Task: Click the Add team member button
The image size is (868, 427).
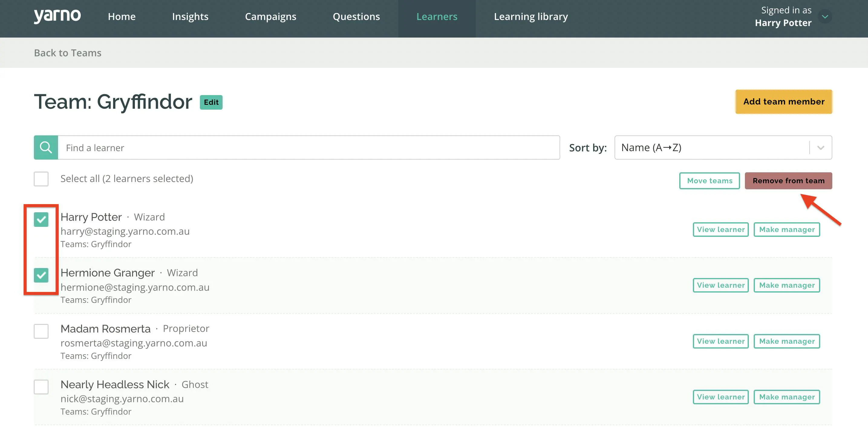Action: pos(784,101)
